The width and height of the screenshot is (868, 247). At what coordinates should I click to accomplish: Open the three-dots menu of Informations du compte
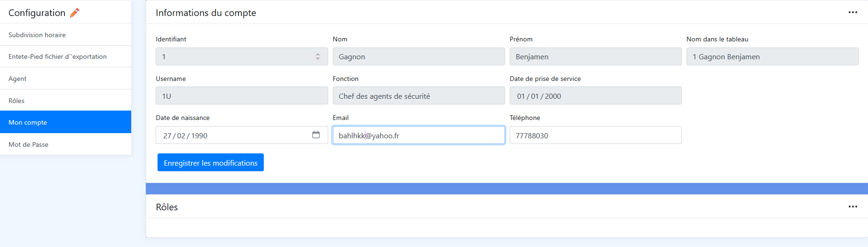point(853,12)
